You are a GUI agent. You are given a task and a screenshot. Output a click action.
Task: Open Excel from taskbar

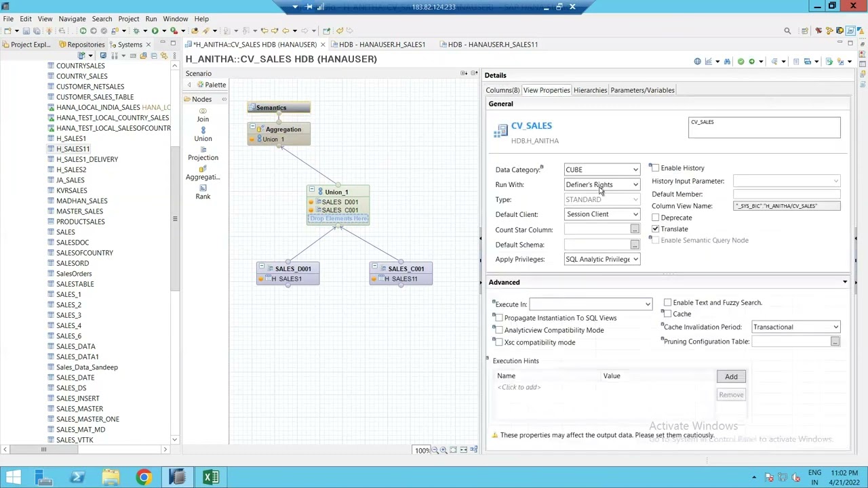[210, 477]
